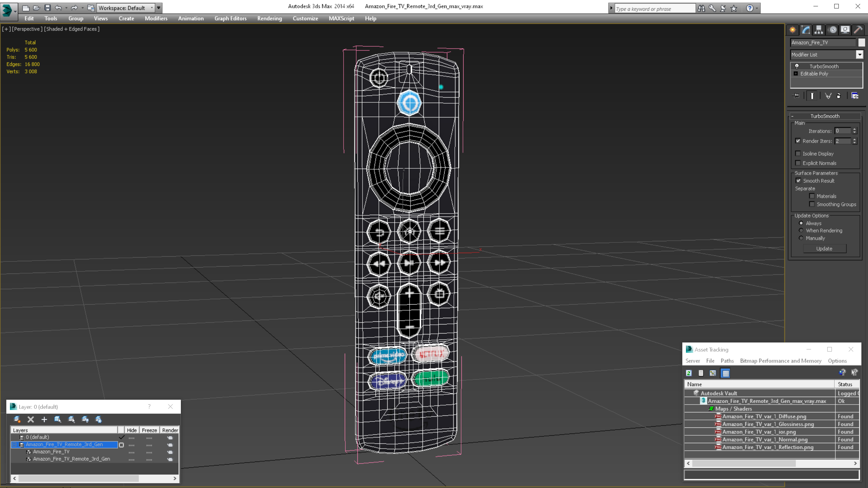Switch to the Hierarchy command panel tab

pyautogui.click(x=819, y=30)
